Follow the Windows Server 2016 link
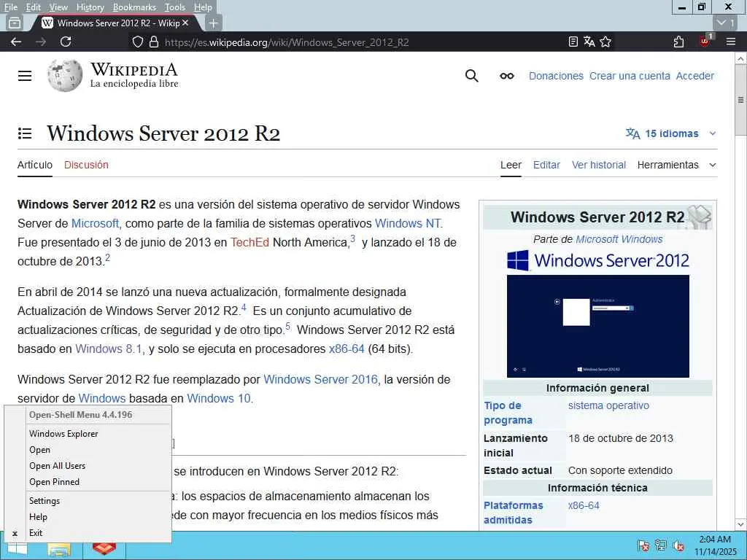Image resolution: width=747 pixels, height=560 pixels. pos(321,379)
